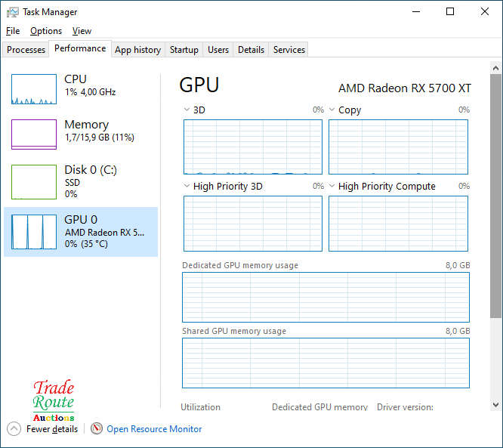Click the Fewer details button
This screenshot has width=503, height=448.
(x=51, y=429)
